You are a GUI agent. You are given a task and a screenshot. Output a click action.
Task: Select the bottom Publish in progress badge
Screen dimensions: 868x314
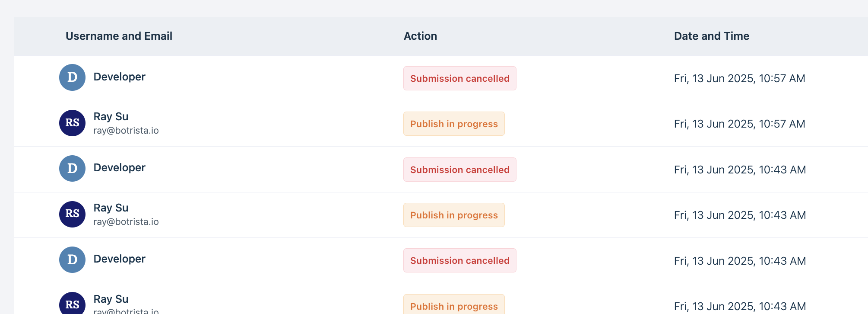click(454, 304)
